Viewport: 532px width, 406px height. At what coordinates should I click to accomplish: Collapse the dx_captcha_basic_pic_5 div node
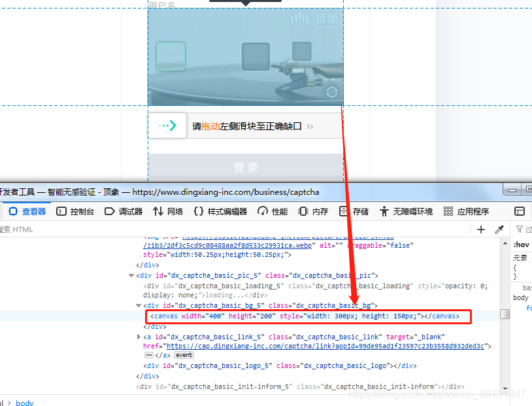(131, 276)
